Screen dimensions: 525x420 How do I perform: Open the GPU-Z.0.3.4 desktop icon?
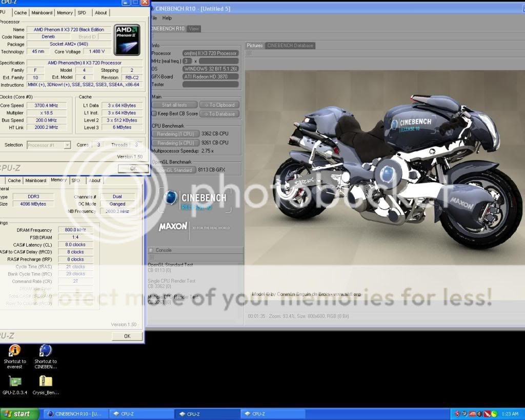click(14, 385)
